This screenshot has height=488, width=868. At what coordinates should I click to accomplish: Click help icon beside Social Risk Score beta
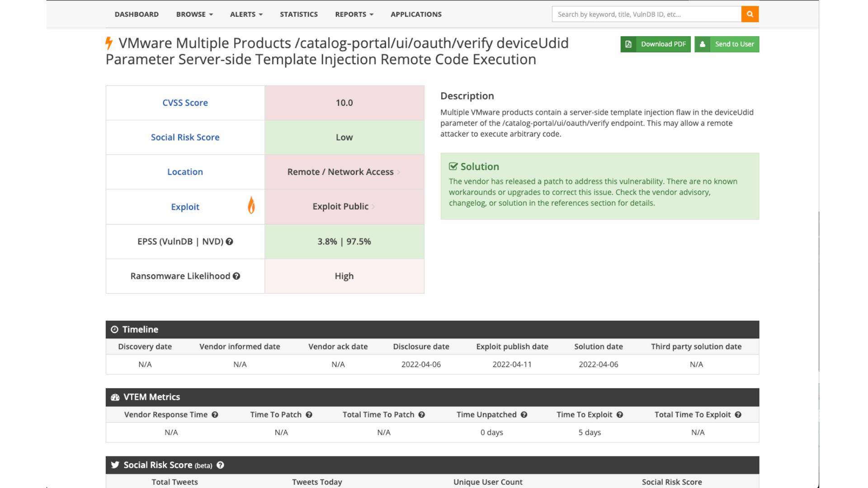click(221, 465)
